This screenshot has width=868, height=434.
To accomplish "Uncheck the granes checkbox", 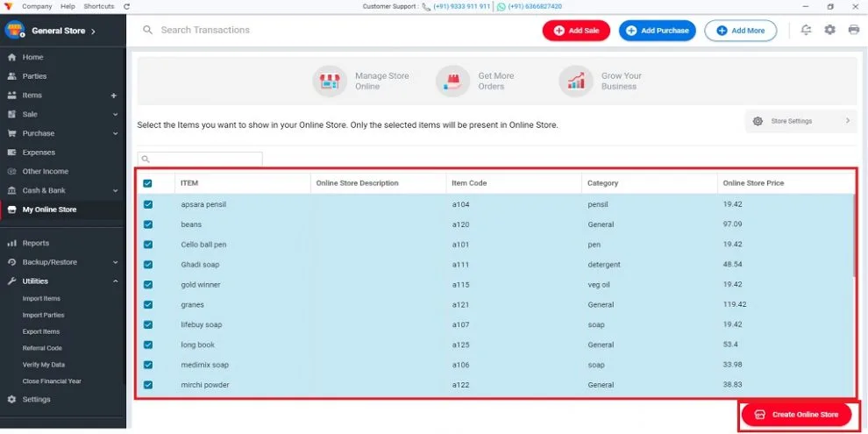I will coord(148,304).
